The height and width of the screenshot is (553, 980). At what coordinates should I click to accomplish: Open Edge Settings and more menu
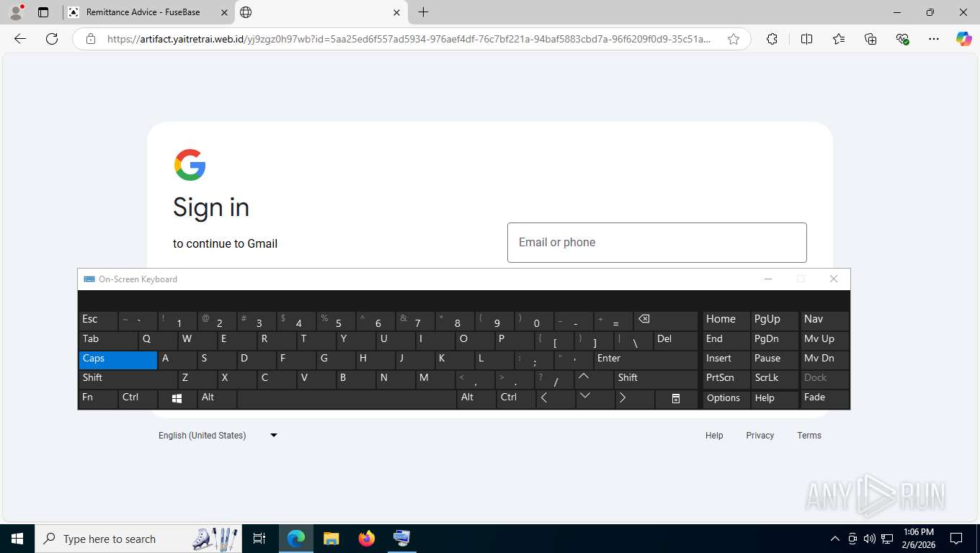click(934, 39)
